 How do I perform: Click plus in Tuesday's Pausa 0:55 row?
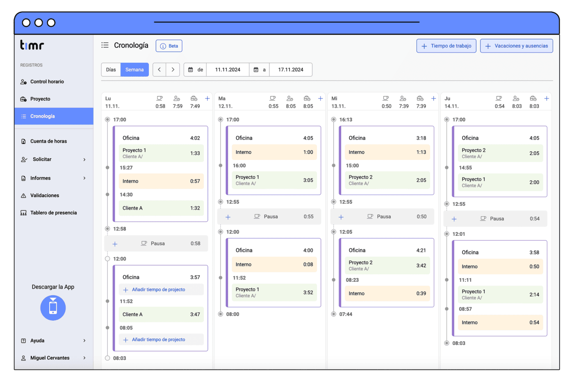pos(228,217)
